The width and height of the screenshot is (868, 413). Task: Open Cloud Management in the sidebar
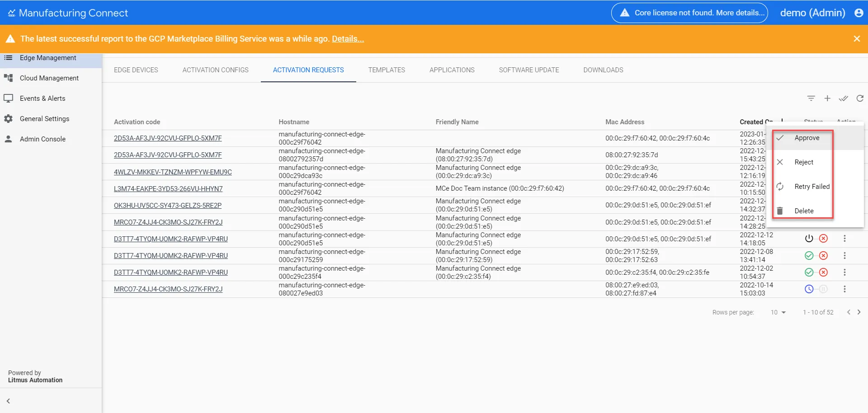(51, 78)
